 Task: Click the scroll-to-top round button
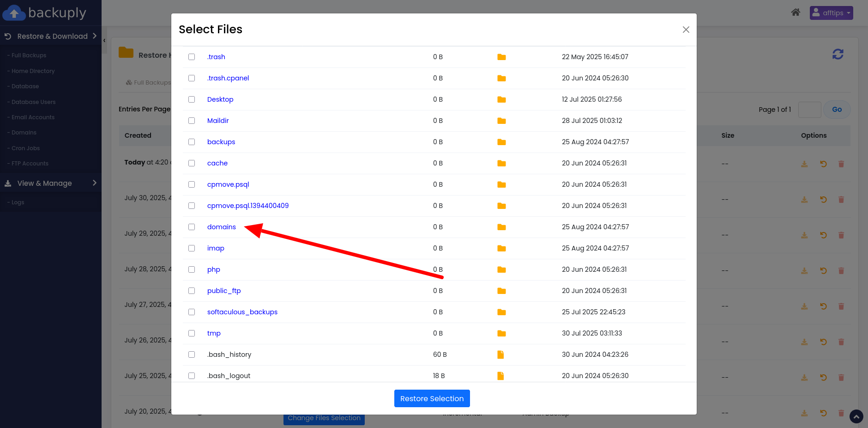coord(856,416)
